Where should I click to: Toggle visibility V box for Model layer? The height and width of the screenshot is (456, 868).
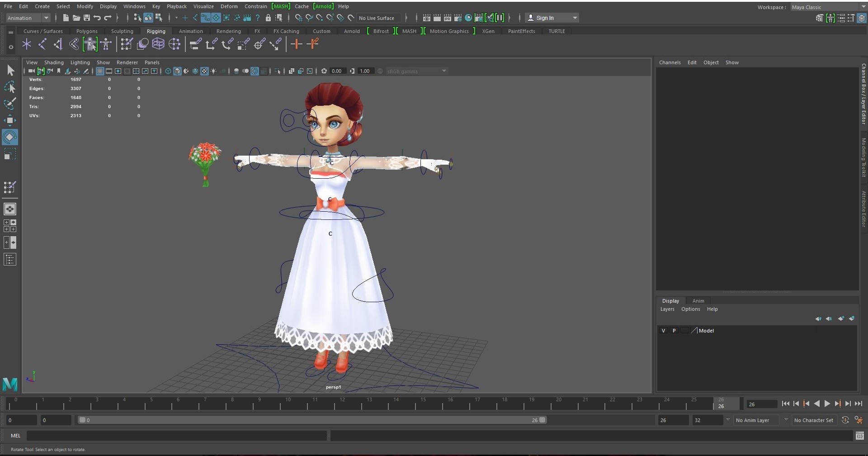(x=663, y=331)
